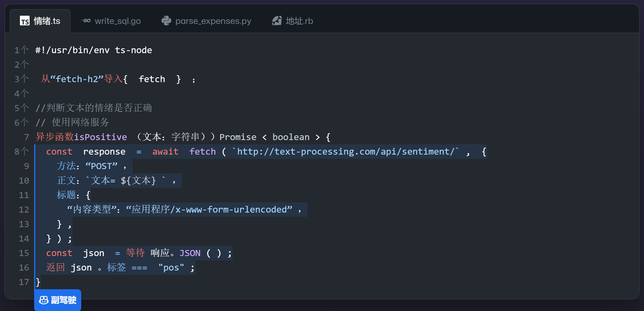Click line number 12 in the gutter
This screenshot has width=644, height=311.
coord(24,210)
